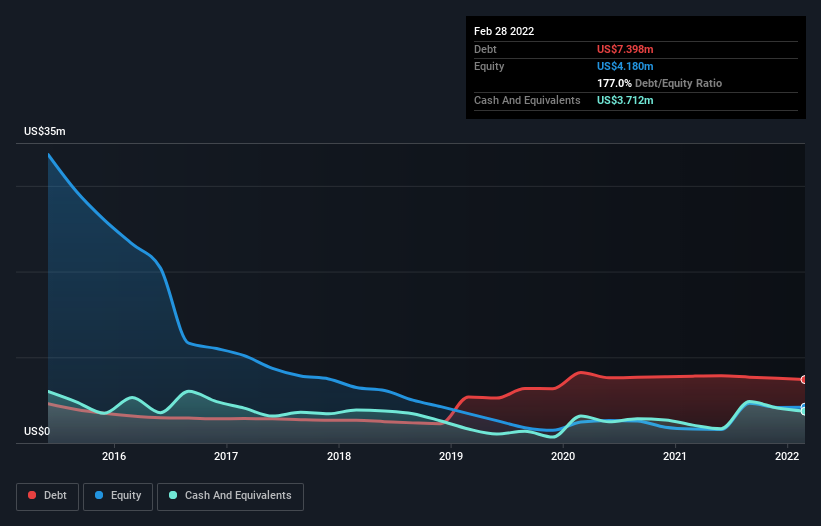821x526 pixels.
Task: Toggle the Debt series legend button
Action: pyautogui.click(x=47, y=496)
